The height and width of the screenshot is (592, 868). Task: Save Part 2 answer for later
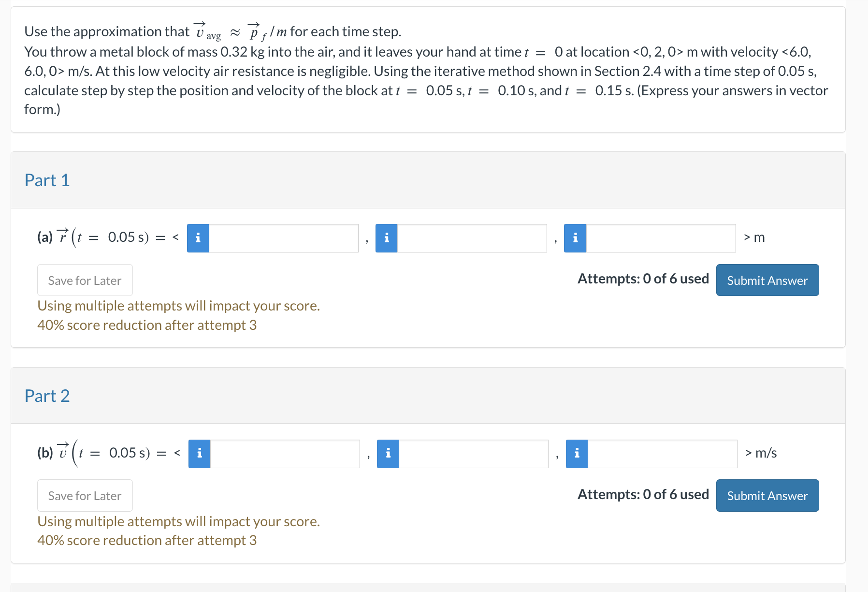pos(85,495)
